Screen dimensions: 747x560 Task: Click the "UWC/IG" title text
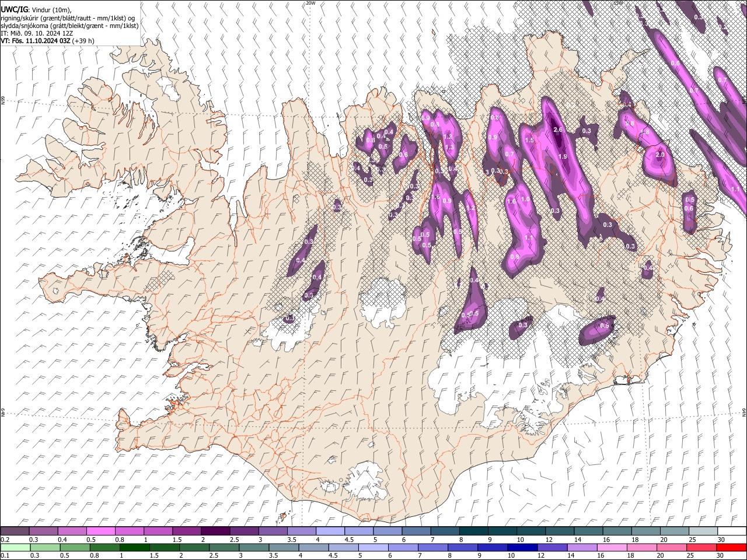pyautogui.click(x=14, y=9)
